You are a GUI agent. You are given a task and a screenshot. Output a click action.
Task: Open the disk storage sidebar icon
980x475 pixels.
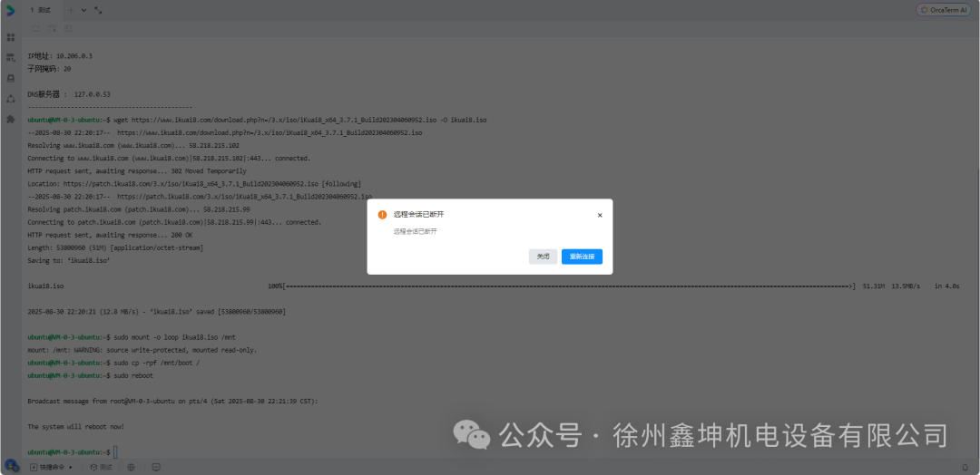(x=11, y=78)
